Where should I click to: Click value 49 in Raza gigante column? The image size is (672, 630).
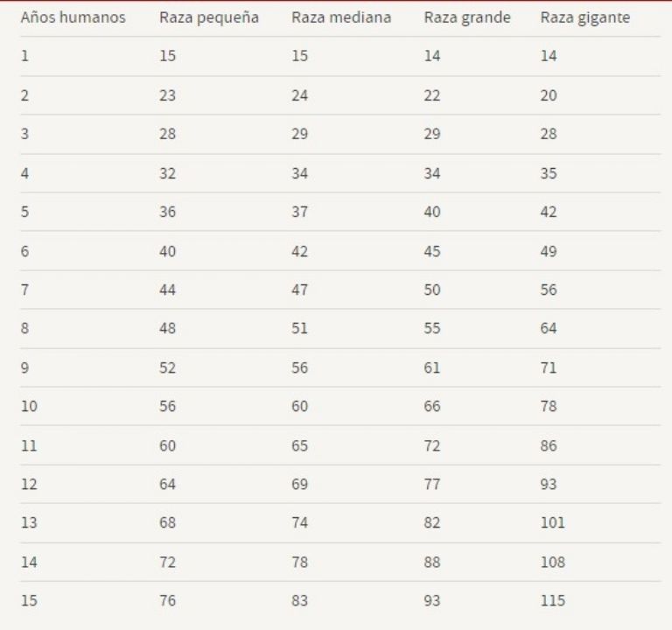click(x=548, y=251)
